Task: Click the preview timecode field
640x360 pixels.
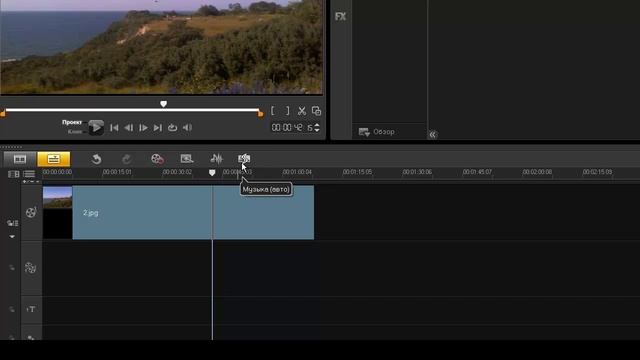Action: 292,128
